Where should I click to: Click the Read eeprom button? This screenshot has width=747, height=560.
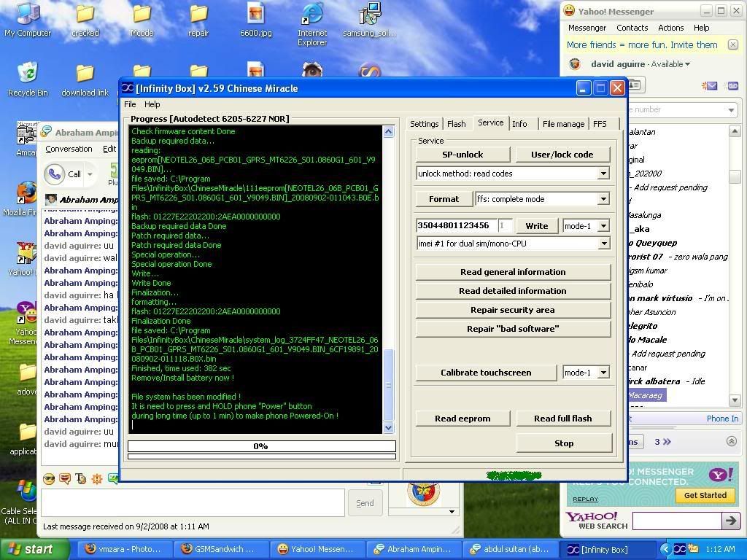tap(462, 418)
